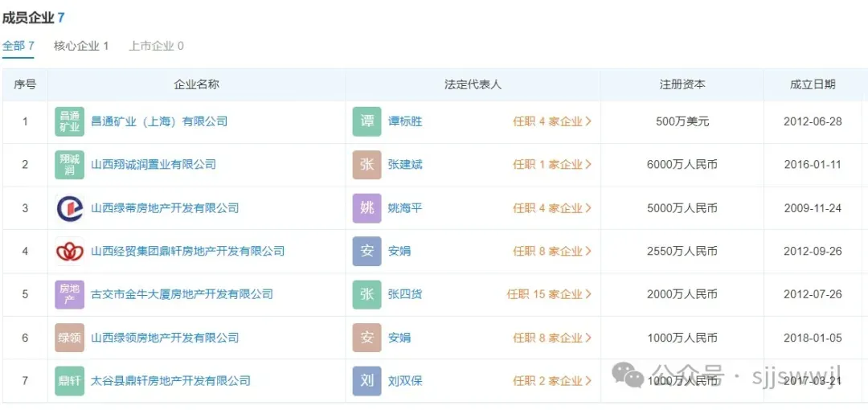Expand 任职 2 家企业 for 刘双保

[x=552, y=381]
